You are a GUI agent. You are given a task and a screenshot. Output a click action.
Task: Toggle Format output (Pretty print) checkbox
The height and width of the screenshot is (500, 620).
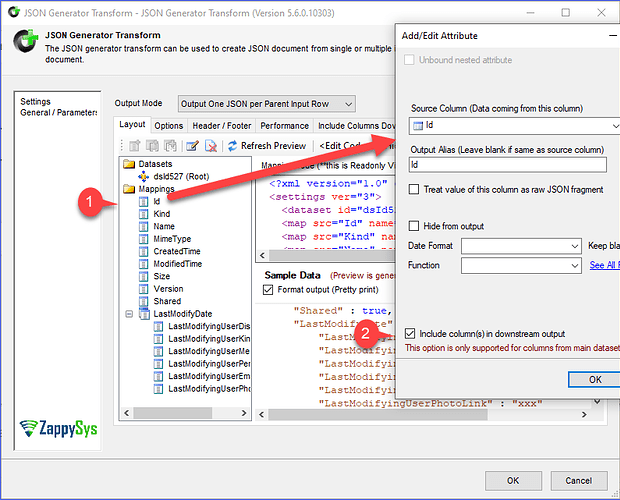tap(268, 290)
